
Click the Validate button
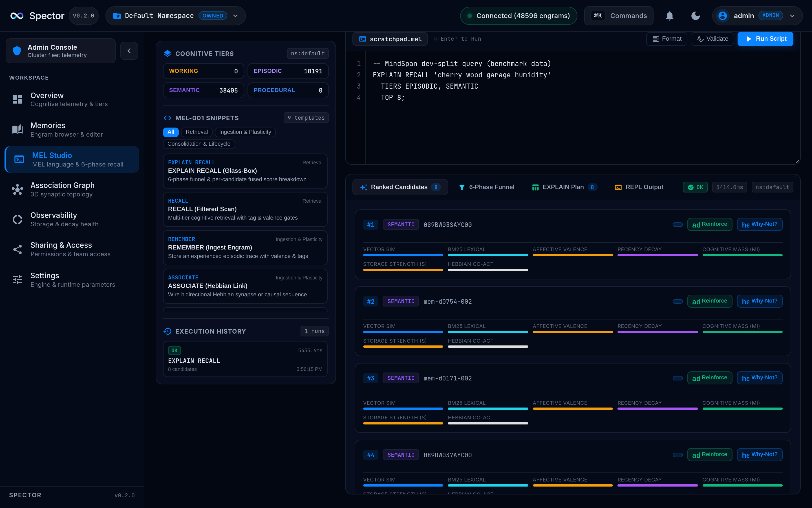point(712,39)
